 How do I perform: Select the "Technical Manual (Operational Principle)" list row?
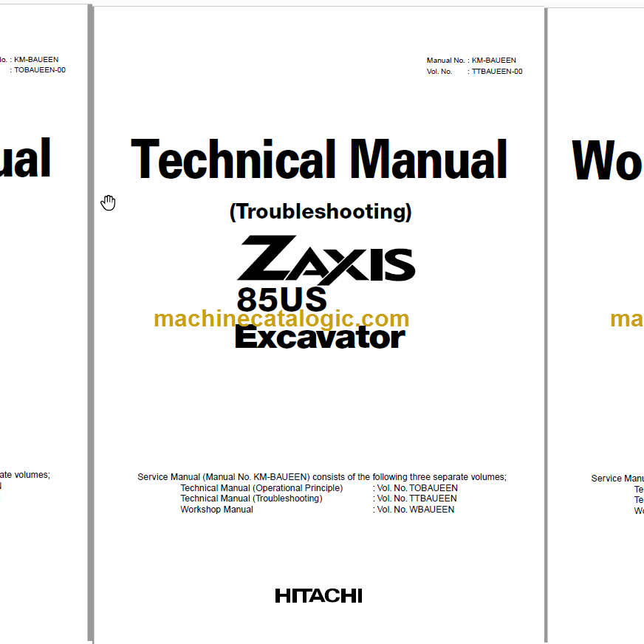(x=261, y=488)
